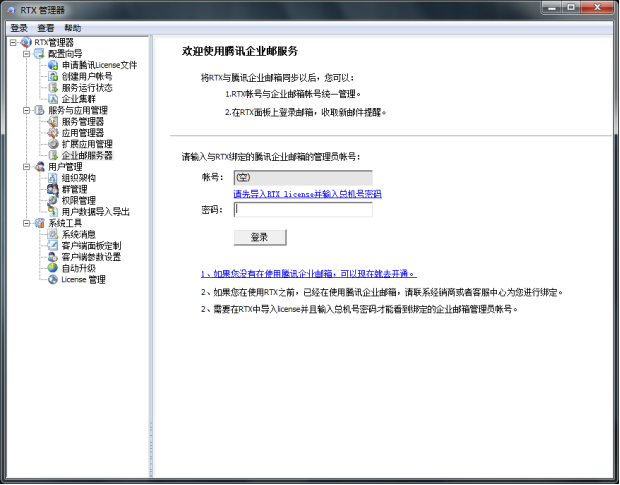
Task: Click the 企业集群 icon
Action: 53,99
